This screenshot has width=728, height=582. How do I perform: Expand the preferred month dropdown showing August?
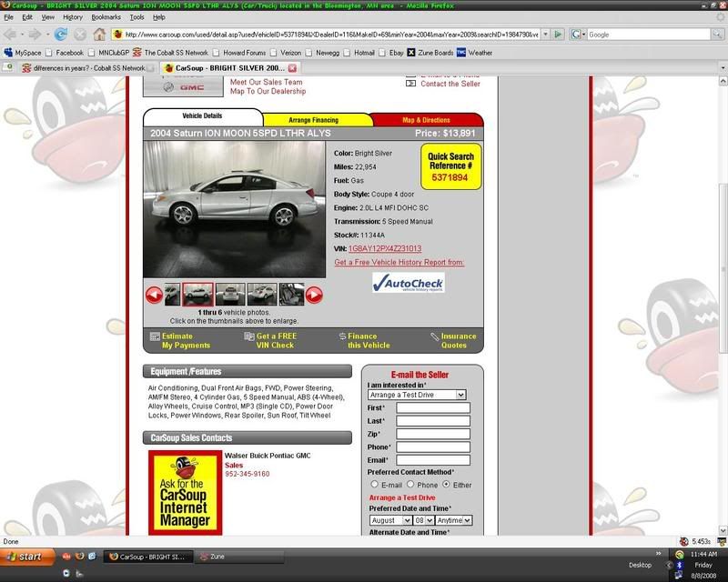coord(390,520)
